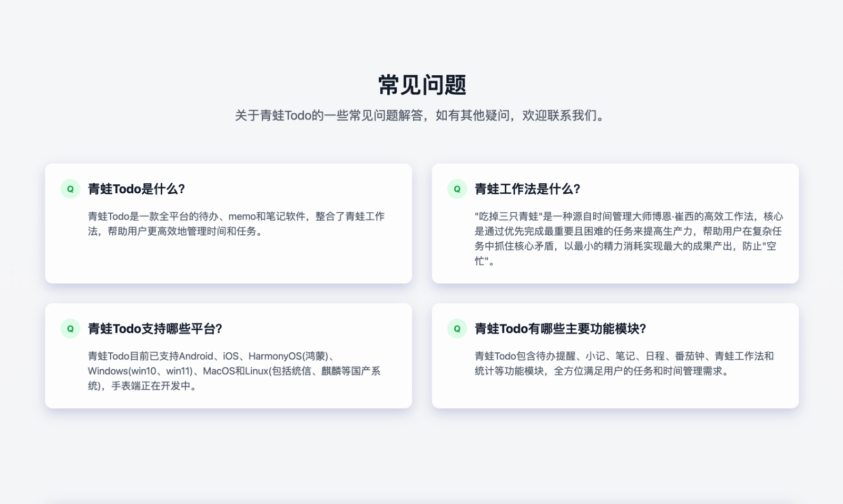Image resolution: width=843 pixels, height=504 pixels.
Task: Click answer text starting 青蛙Todo目前已支持Android
Action: coord(234,371)
